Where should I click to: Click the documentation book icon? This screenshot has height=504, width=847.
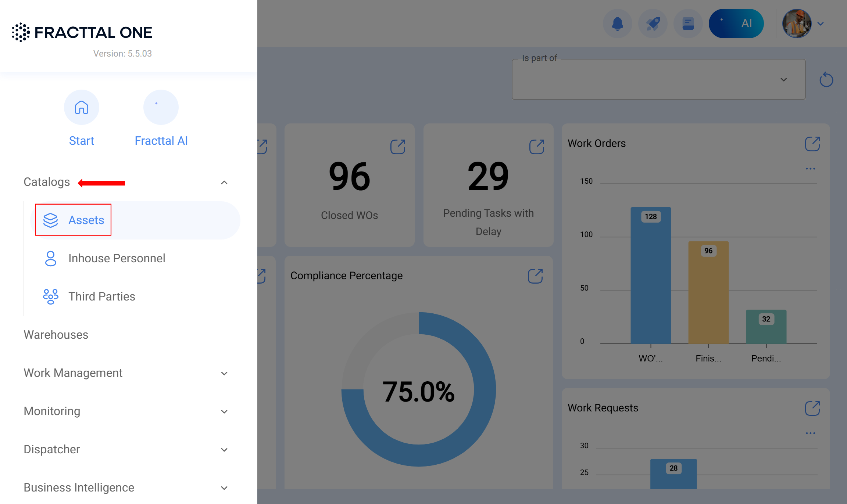[x=688, y=24]
